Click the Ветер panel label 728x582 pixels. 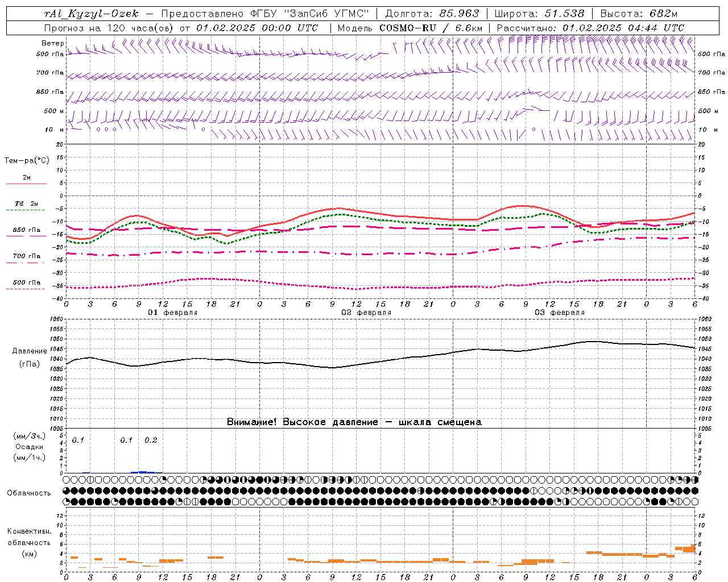point(52,43)
